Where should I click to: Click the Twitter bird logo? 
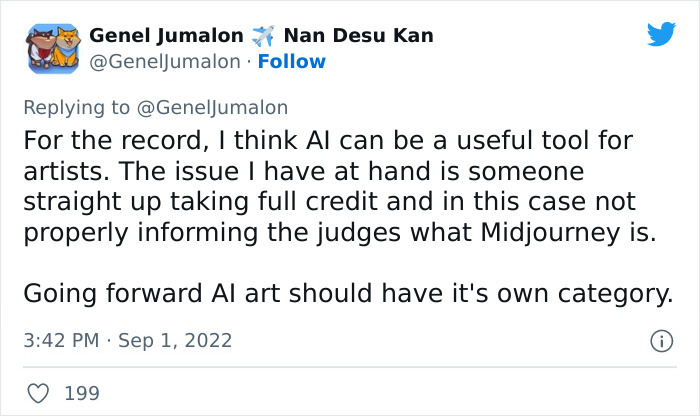[x=661, y=35]
